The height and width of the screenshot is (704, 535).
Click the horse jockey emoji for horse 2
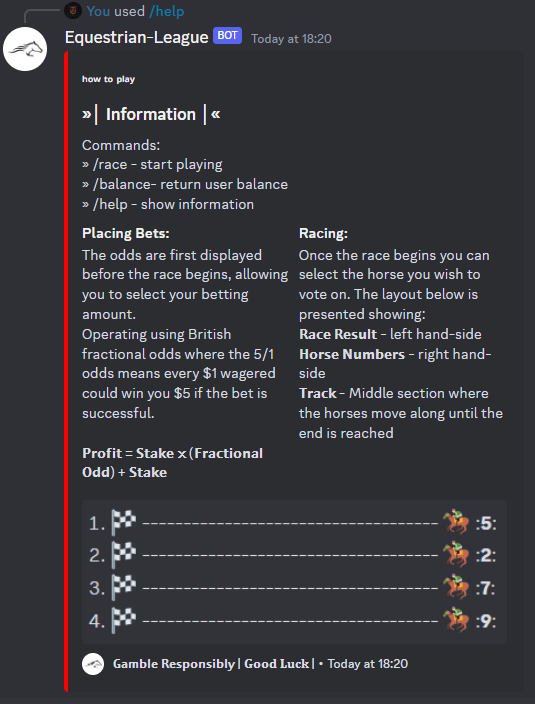[x=456, y=555]
